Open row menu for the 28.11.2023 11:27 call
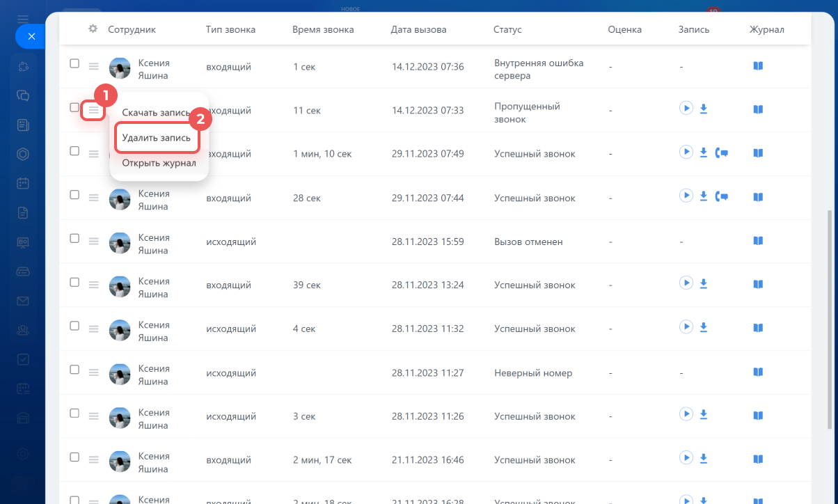Screen dimensions: 838x504 pos(94,372)
